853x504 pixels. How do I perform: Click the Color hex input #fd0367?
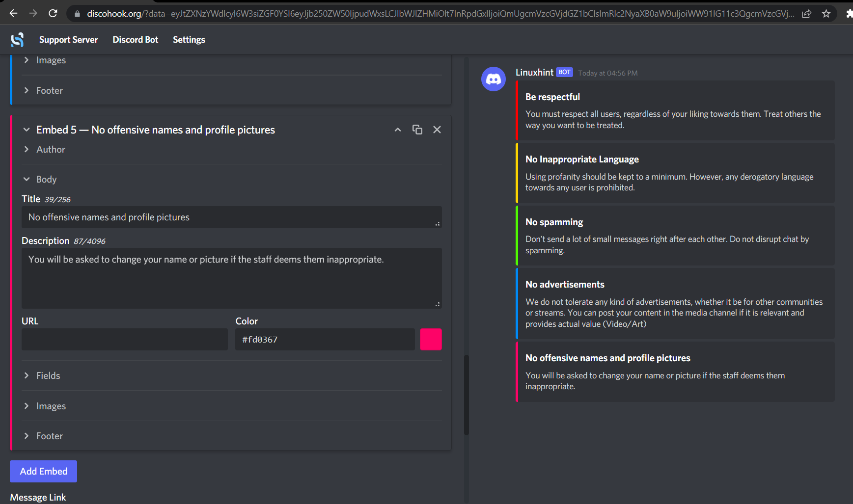coord(325,339)
